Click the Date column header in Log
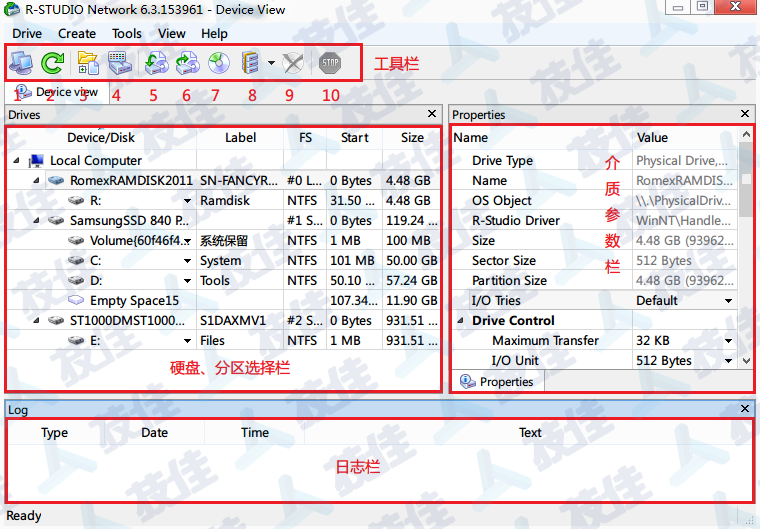Image resolution: width=760 pixels, height=529 pixels. [x=154, y=433]
